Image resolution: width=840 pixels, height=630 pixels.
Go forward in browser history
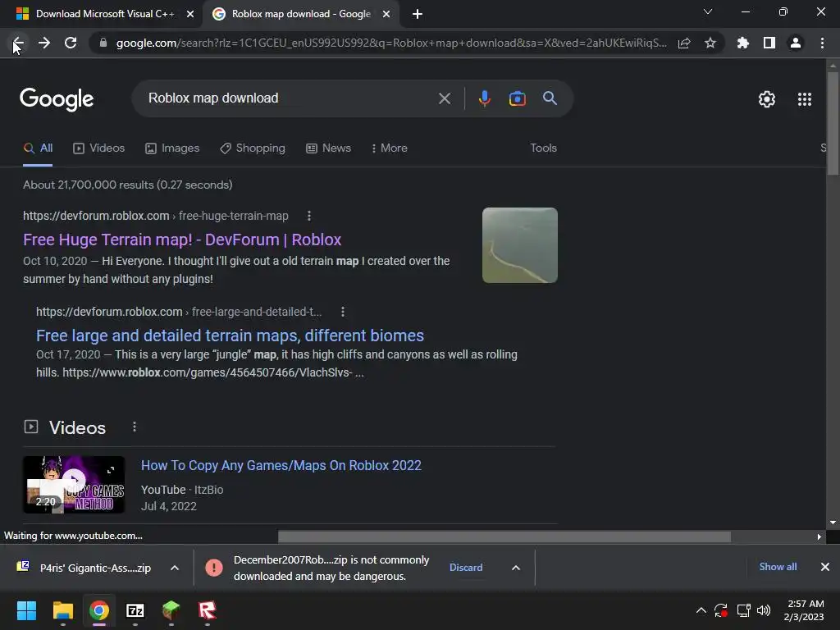tap(44, 43)
